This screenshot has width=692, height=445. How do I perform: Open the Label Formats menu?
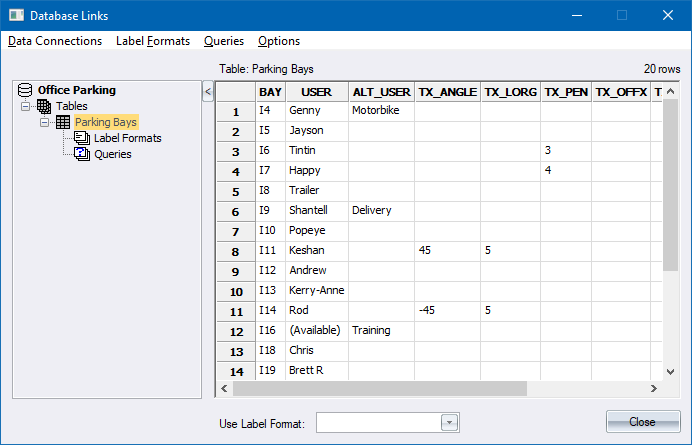click(x=153, y=41)
